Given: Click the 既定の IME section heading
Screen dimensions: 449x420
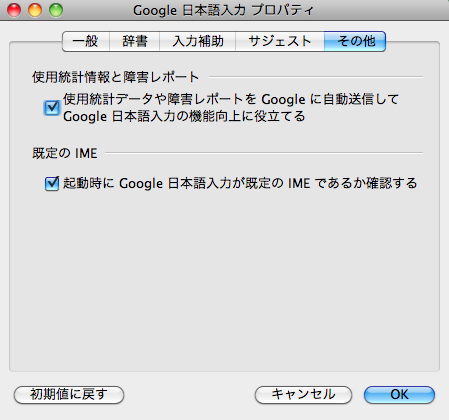Looking at the screenshot, I should 65,153.
